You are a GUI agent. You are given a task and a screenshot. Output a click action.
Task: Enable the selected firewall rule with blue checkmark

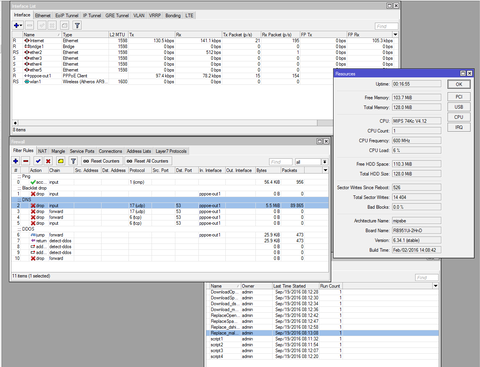38,161
